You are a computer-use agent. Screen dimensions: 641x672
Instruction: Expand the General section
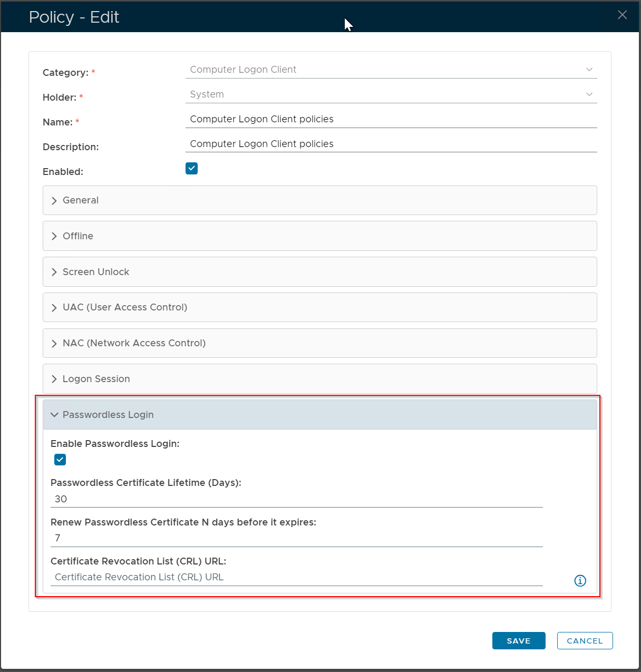click(319, 200)
